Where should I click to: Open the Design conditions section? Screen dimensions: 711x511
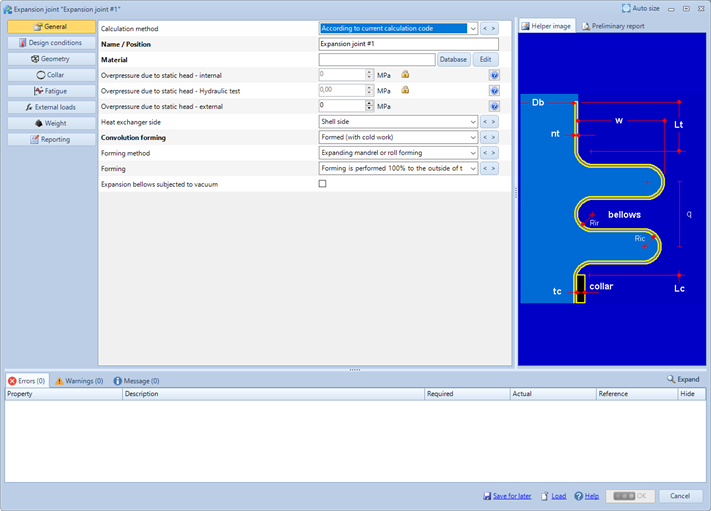[x=51, y=43]
